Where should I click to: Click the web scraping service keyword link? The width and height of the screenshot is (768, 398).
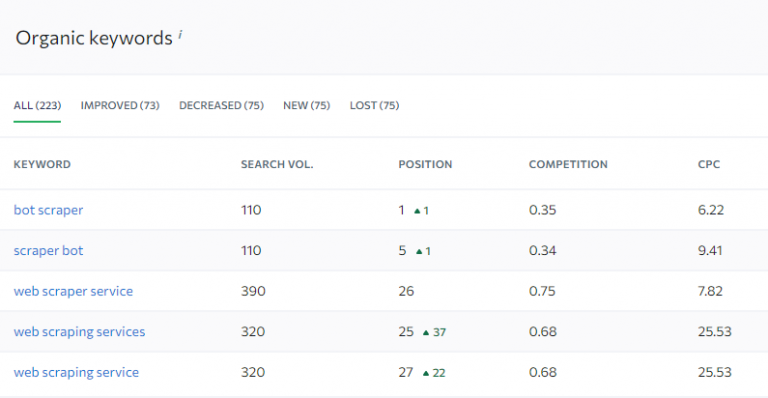click(x=76, y=373)
